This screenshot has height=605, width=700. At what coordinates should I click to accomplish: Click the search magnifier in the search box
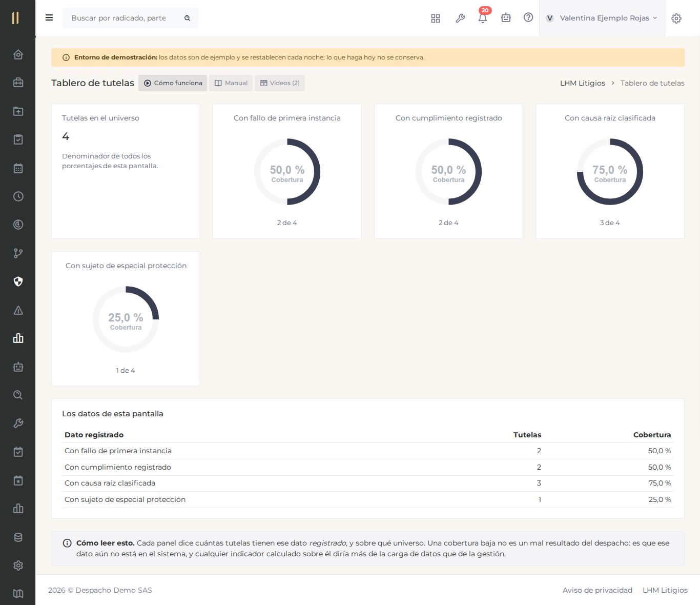pos(188,18)
